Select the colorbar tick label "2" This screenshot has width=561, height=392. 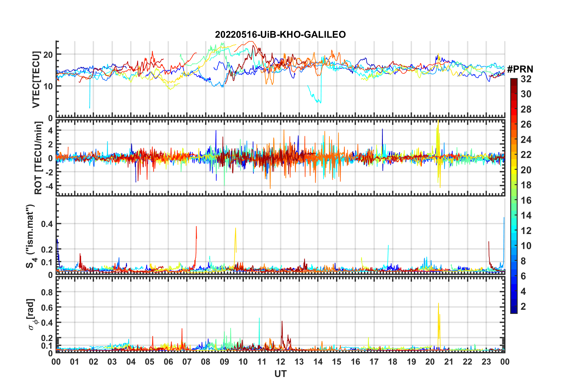pyautogui.click(x=523, y=307)
